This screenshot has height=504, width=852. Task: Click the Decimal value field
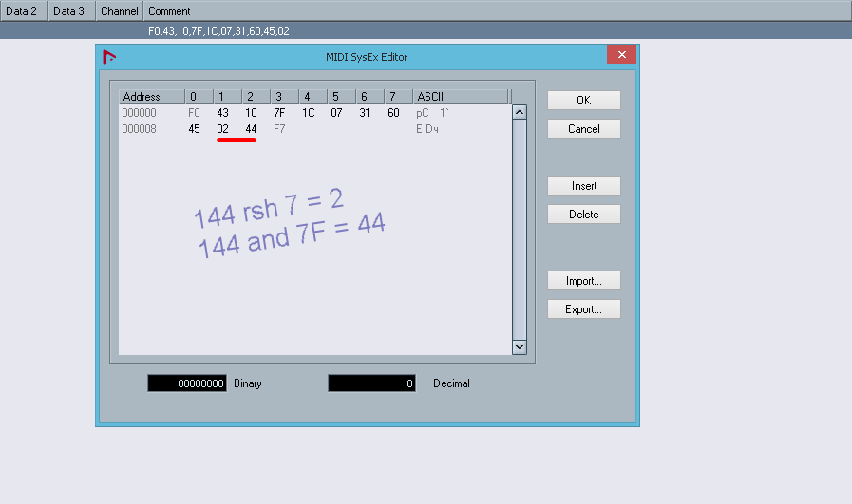(371, 383)
